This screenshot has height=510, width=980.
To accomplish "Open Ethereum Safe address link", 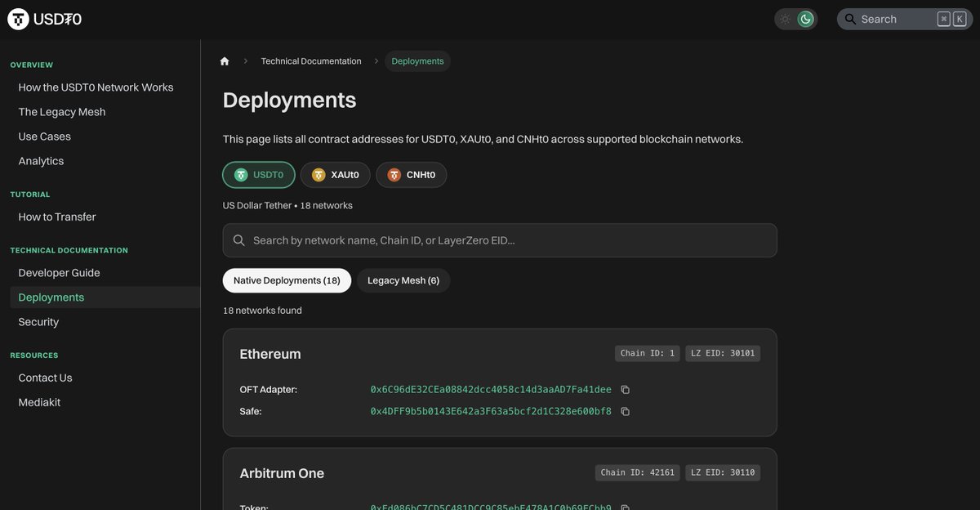I will click(491, 411).
